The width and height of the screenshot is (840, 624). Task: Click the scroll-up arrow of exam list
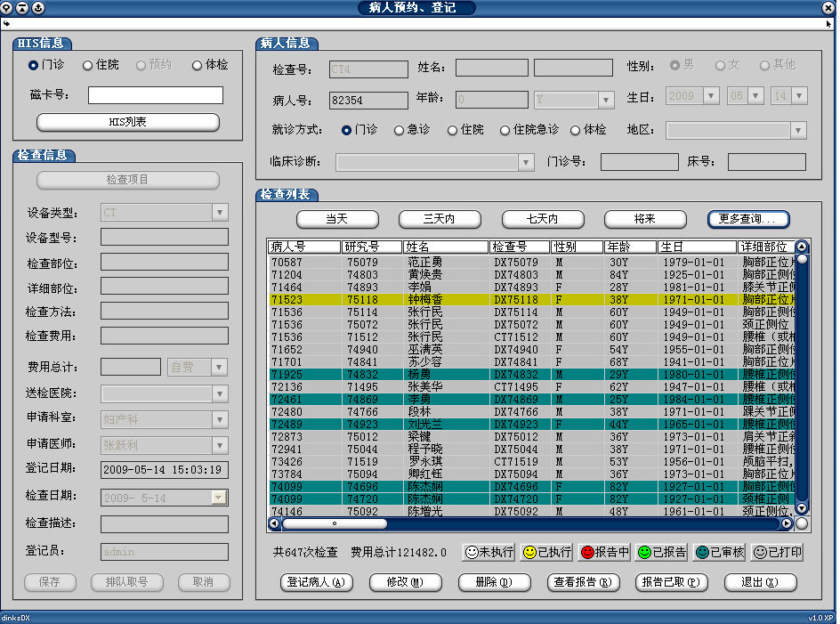tap(801, 247)
